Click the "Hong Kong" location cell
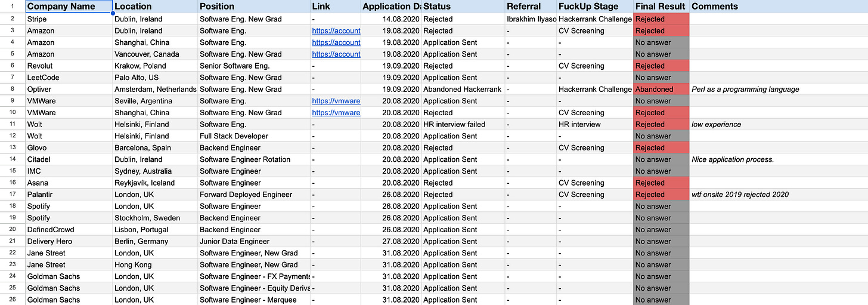Screen dimensions: 868x305 [155, 265]
